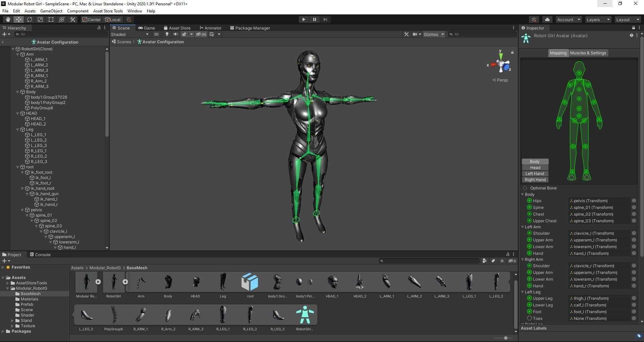Select the RobotGirl Avatar asset thumbnail
This screenshot has width=644, height=342.
point(305,315)
